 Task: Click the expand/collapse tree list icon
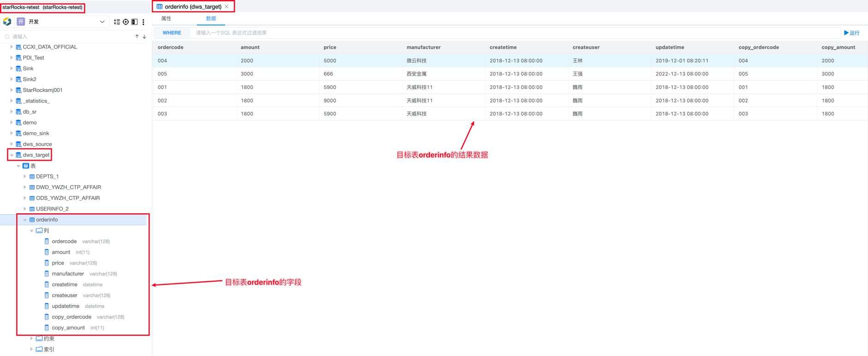117,22
